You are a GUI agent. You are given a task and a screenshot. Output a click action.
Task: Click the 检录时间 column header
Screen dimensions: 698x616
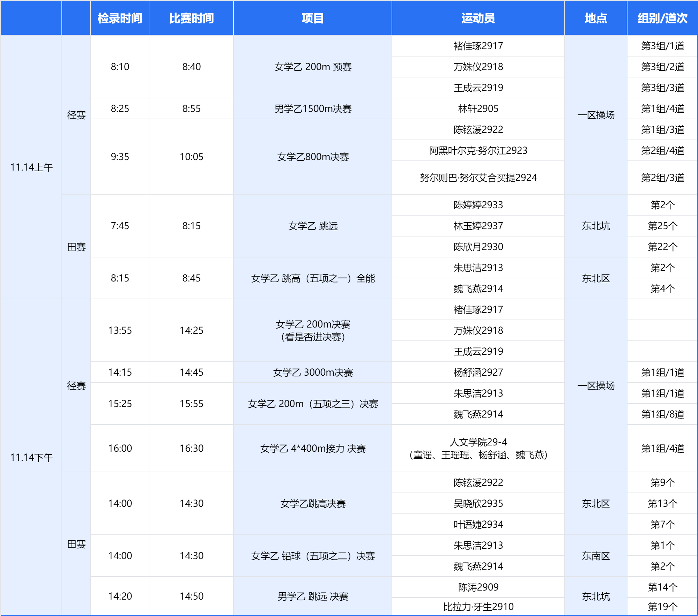click(x=120, y=18)
